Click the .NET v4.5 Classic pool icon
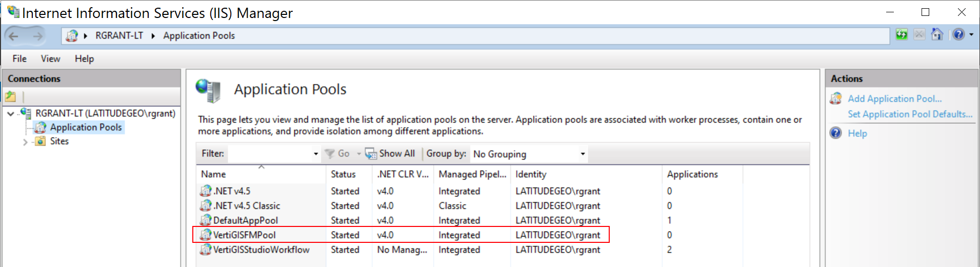The height and width of the screenshot is (267, 980). [206, 205]
